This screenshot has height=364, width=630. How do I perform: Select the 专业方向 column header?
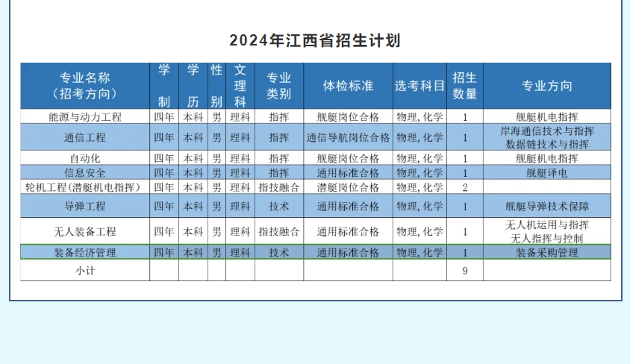546,86
